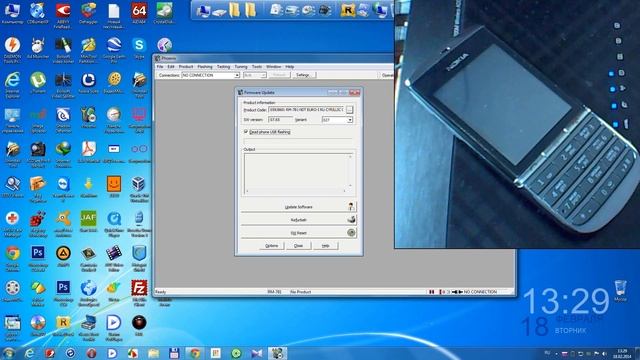Open the File menu in Phoenix
The image size is (640, 360).
point(160,67)
